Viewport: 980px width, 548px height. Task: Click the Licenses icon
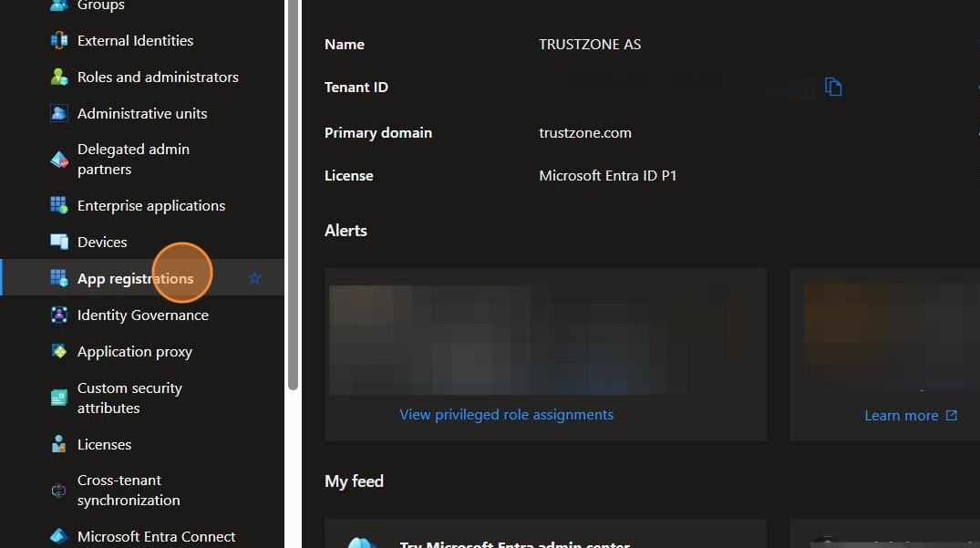[58, 444]
